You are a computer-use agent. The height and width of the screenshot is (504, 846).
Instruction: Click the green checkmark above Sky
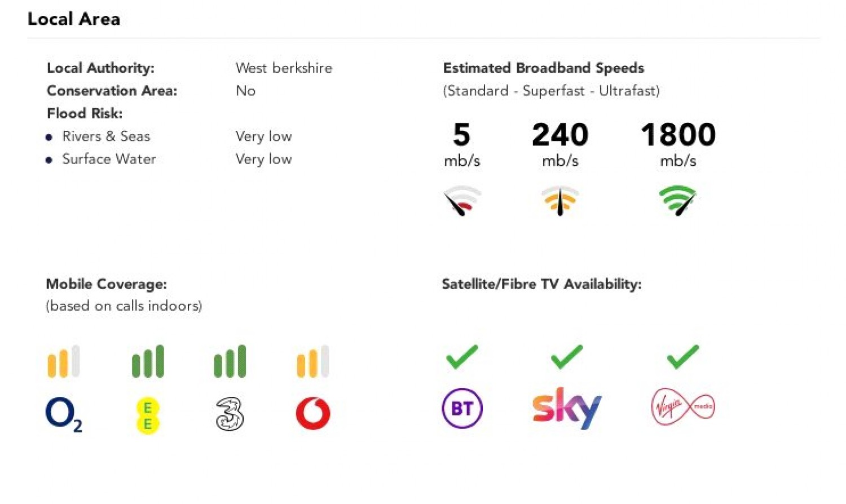tap(566, 357)
